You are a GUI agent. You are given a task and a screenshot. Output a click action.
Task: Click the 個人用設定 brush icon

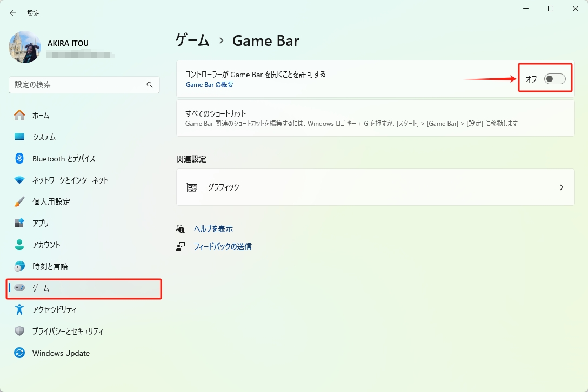(19, 201)
